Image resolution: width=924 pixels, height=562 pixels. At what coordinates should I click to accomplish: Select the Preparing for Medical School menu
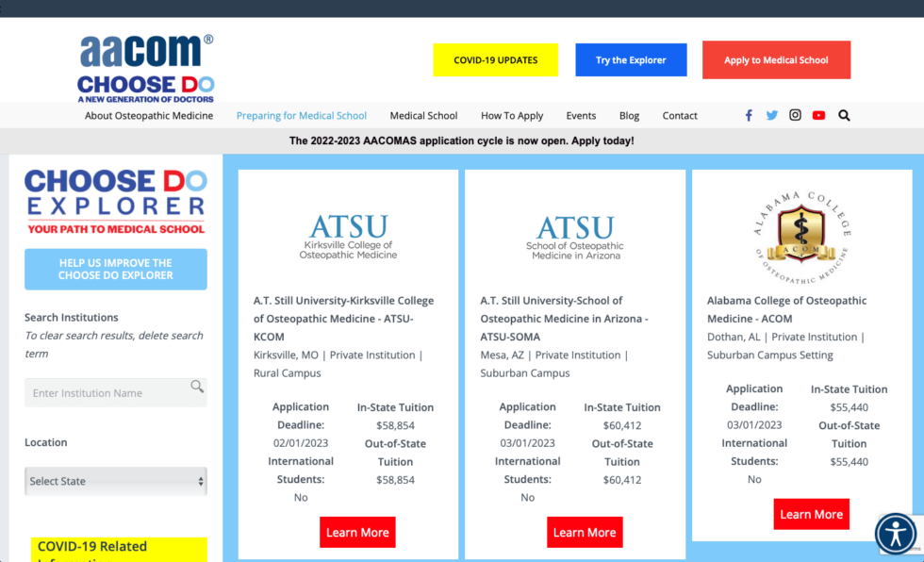click(x=301, y=115)
